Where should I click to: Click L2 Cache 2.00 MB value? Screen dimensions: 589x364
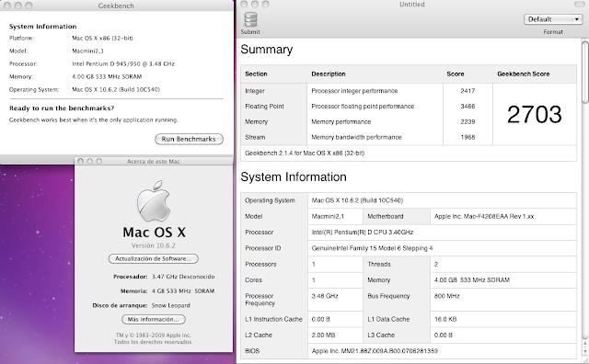[x=323, y=335]
